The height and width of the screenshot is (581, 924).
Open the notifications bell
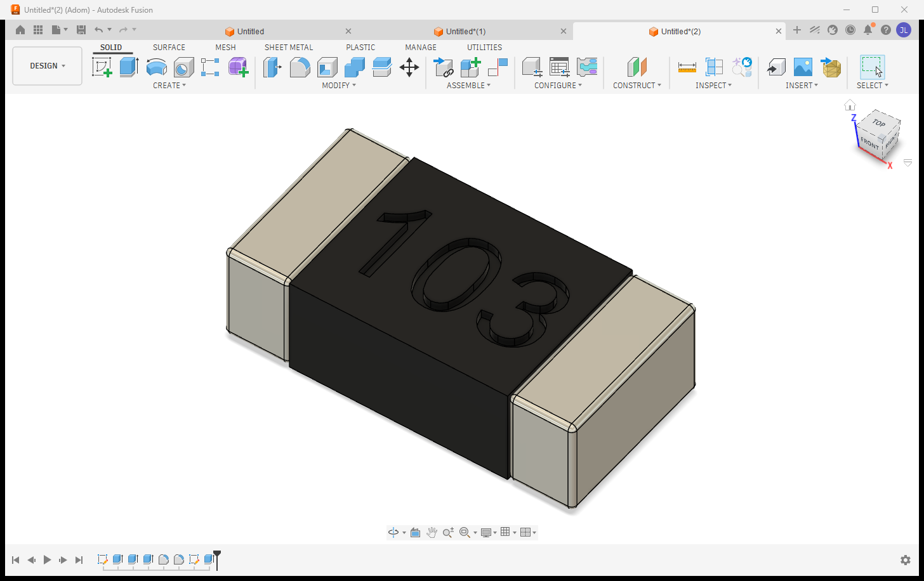868,30
